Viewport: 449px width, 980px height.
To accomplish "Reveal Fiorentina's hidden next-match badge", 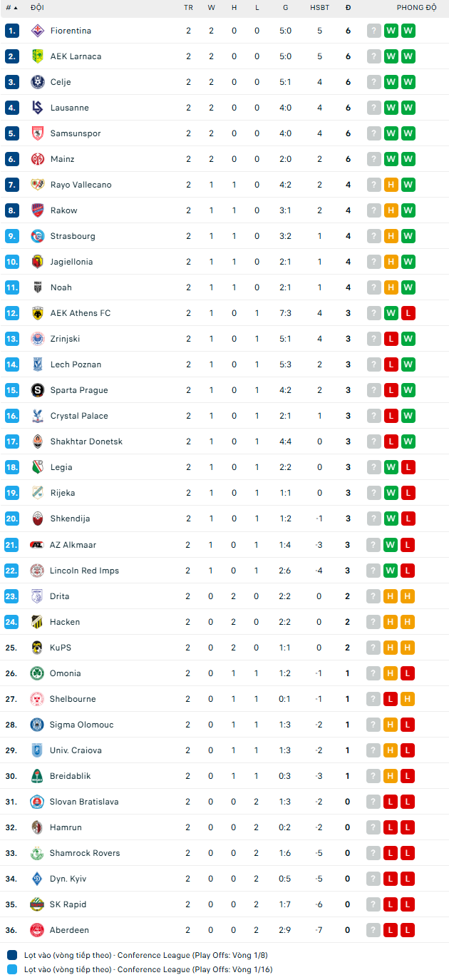I will (x=373, y=30).
